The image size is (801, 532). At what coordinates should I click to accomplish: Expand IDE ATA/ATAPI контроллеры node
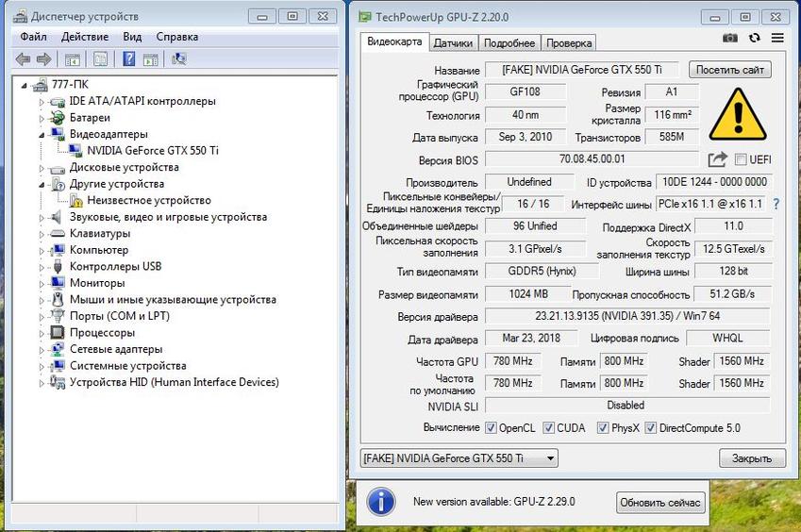click(42, 102)
